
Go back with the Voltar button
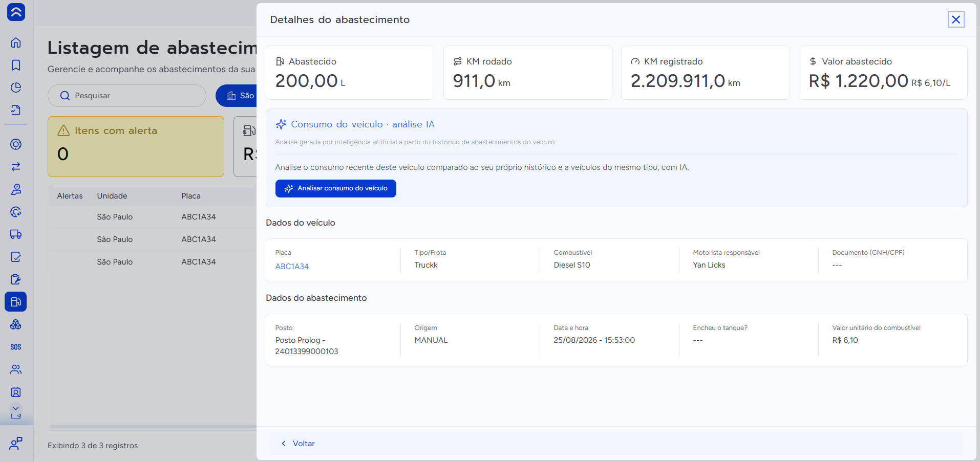[x=299, y=444]
